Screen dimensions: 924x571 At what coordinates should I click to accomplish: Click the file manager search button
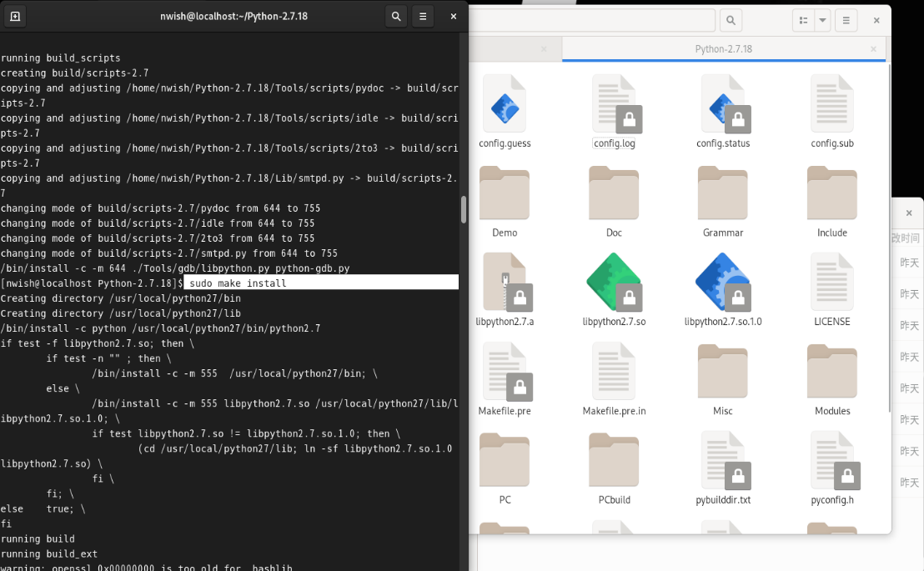[731, 20]
